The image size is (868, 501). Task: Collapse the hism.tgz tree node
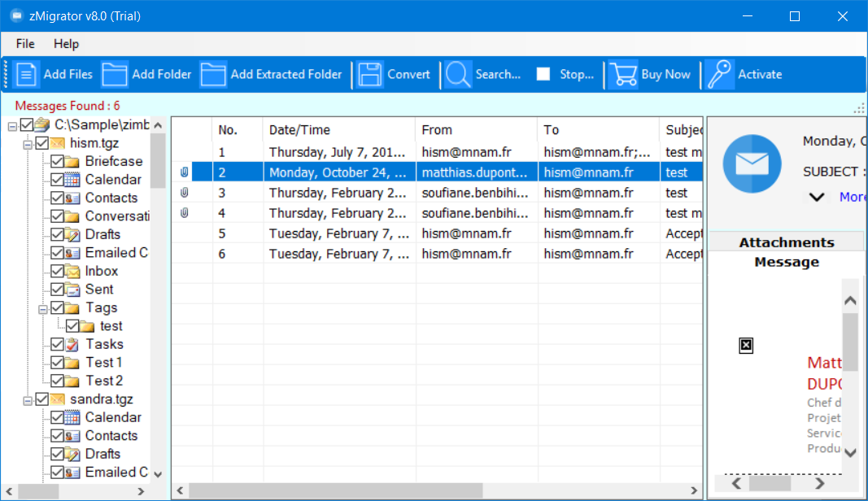pyautogui.click(x=27, y=145)
